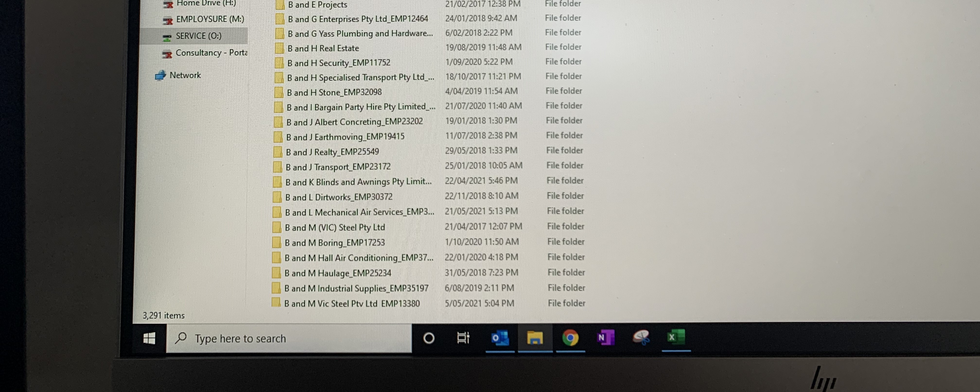Open Outlook from the taskbar

(x=499, y=338)
